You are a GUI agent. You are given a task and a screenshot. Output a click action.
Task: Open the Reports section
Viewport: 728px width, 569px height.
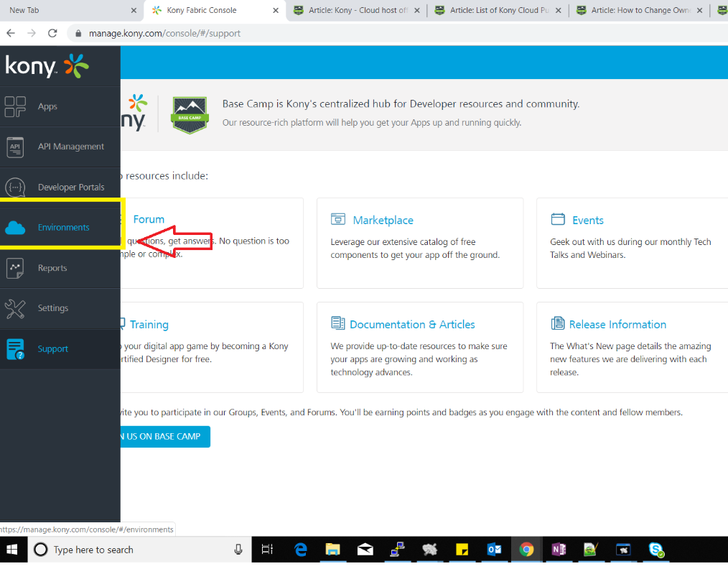52,267
